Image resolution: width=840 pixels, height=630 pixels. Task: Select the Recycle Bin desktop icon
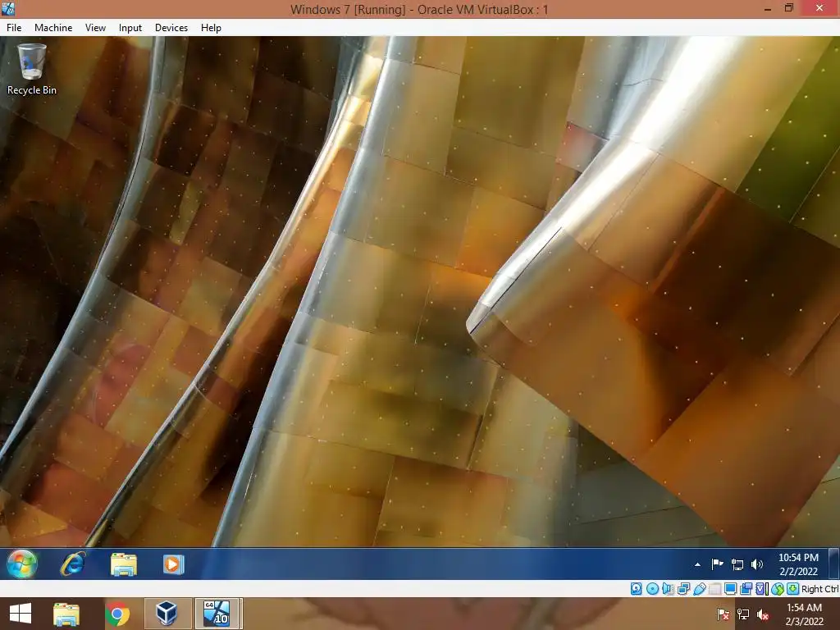point(32,70)
